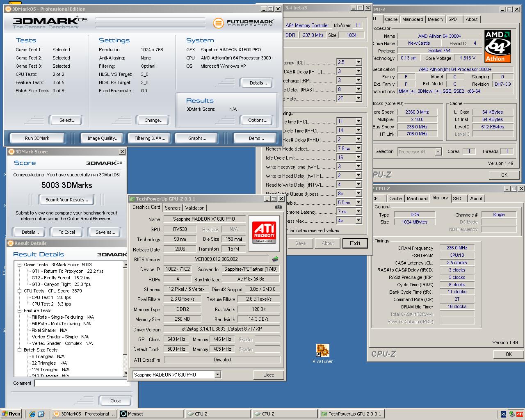Viewport: 525px width, 420px height.
Task: Click the BIOS save chip icon in GPU-Z
Action: 275,259
